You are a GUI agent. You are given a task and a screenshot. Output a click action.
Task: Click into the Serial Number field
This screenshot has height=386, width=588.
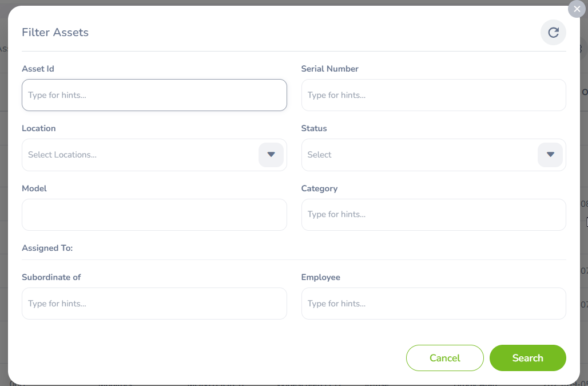[434, 95]
